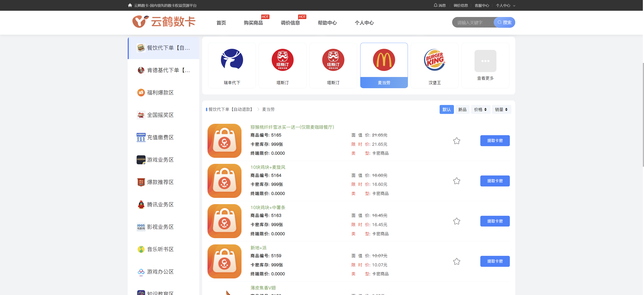644x295 pixels.
Task: Click the bell 消息 icon in top bar
Action: [x=436, y=5]
